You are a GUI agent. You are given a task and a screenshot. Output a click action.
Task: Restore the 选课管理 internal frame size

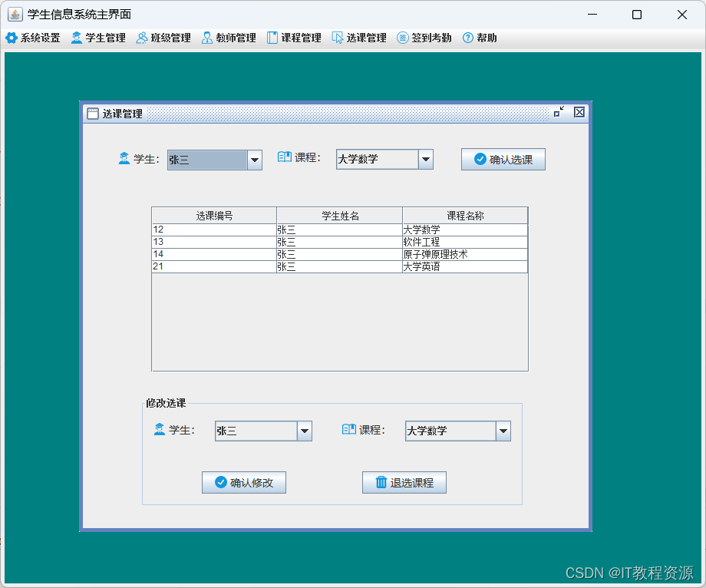[559, 112]
